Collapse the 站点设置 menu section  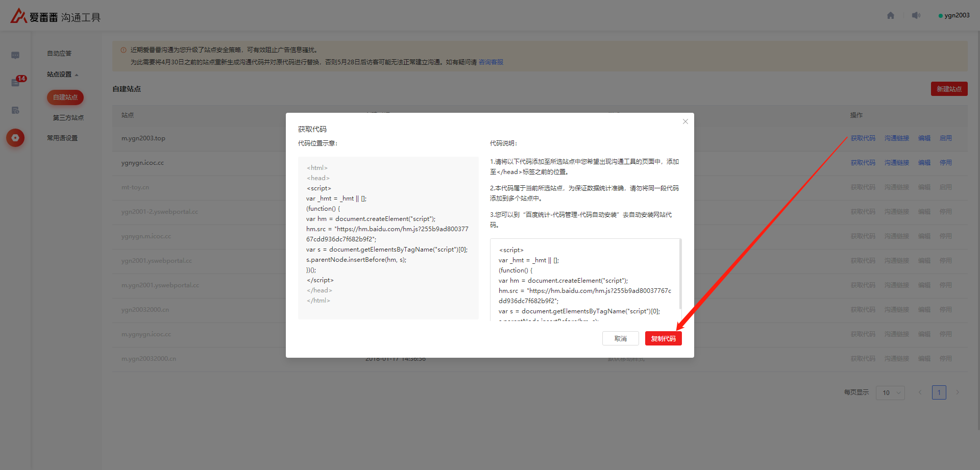pyautogui.click(x=62, y=75)
